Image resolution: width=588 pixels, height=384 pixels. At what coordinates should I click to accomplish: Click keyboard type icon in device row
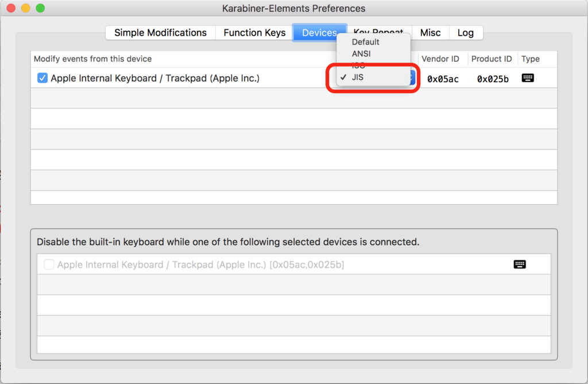tap(528, 78)
